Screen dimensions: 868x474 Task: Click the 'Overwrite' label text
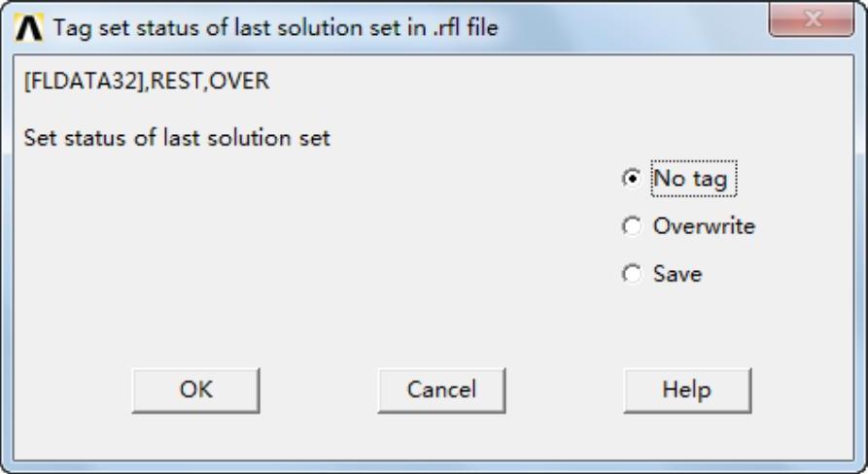tap(704, 226)
